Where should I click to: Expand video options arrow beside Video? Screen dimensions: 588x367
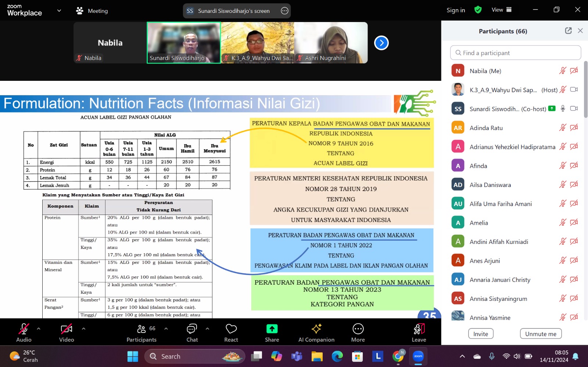click(83, 328)
